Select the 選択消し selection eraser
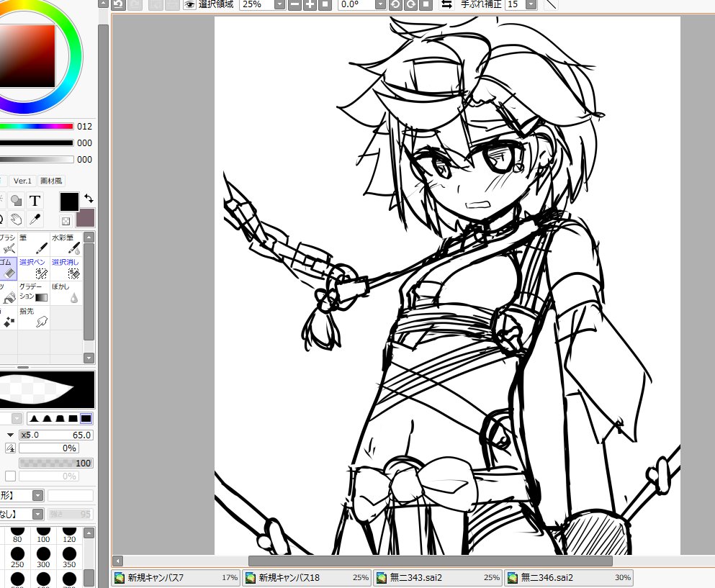 click(66, 268)
